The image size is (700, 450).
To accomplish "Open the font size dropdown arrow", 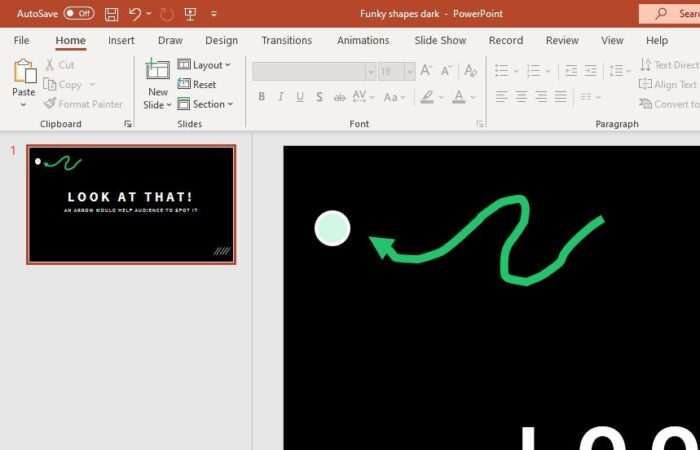I will click(410, 71).
